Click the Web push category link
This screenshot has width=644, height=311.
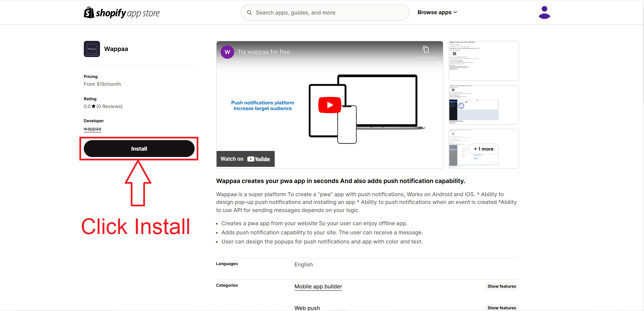307,308
